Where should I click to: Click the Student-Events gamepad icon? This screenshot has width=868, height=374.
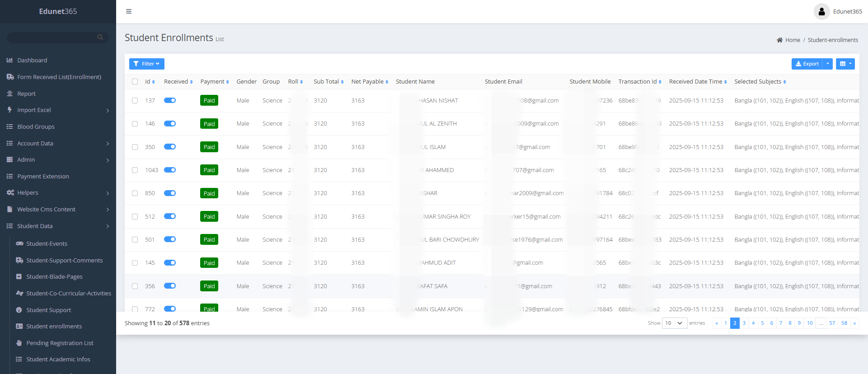click(19, 243)
